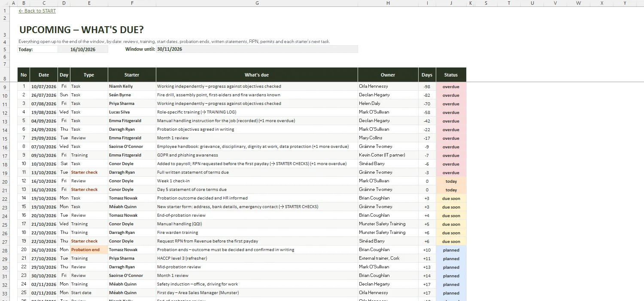Select the title cell UPCOMING – WHAT'S DUE?
The width and height of the screenshot is (644, 301).
pyautogui.click(x=81, y=30)
